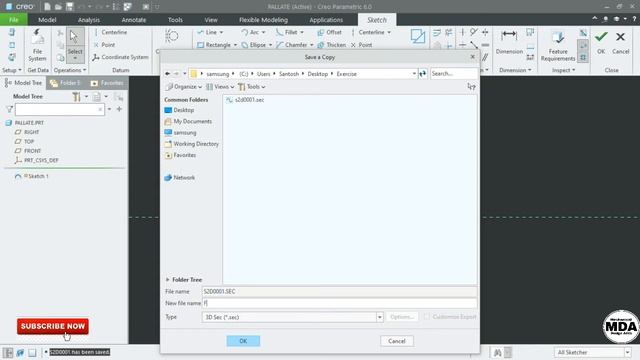Image resolution: width=640 pixels, height=360 pixels.
Task: Click the New file icon in quick access
Action: 47,7
